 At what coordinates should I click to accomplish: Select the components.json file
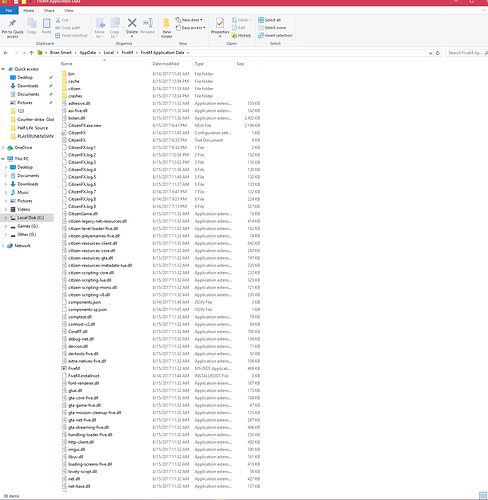84,302
